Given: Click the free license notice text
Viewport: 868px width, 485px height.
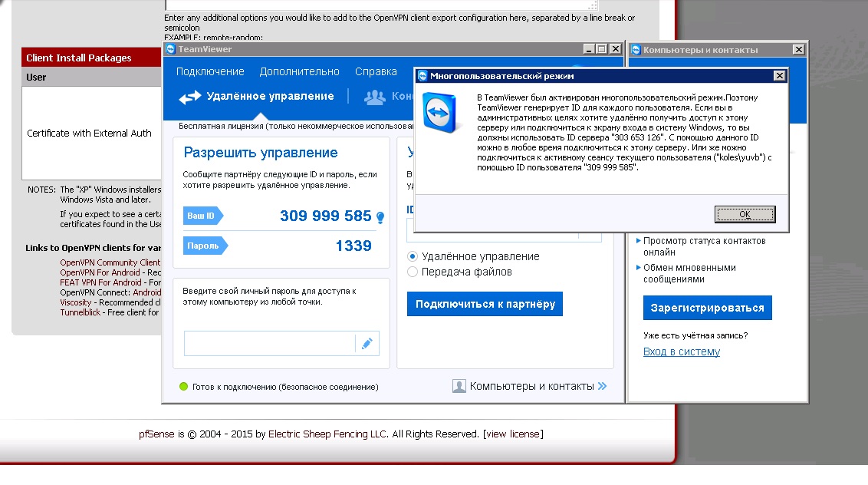Looking at the screenshot, I should coord(296,127).
